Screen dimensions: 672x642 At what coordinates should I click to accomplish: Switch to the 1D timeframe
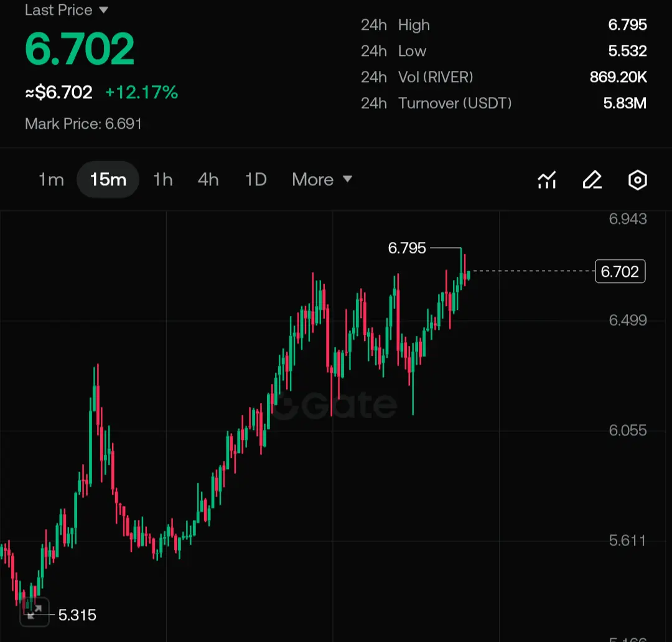tap(256, 180)
